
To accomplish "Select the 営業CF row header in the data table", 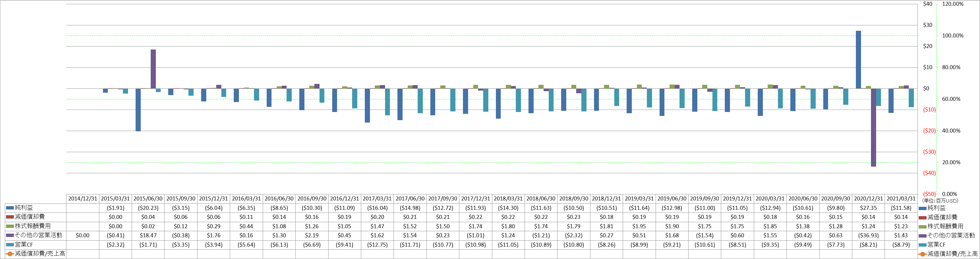I will click(x=35, y=245).
